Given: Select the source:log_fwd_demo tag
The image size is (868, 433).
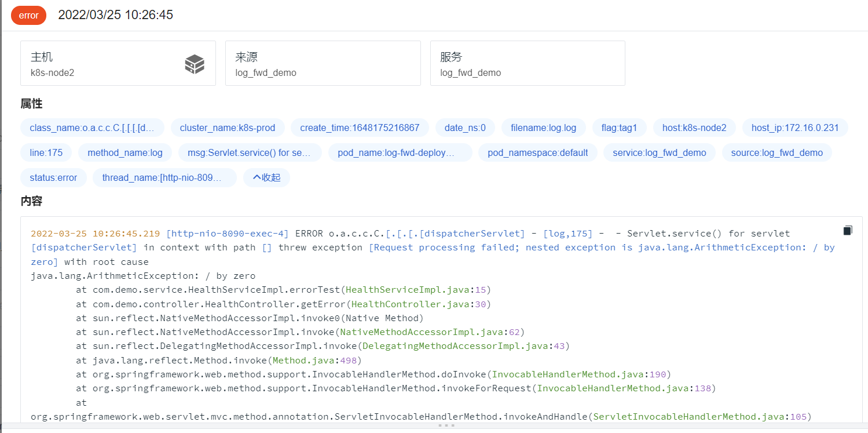Looking at the screenshot, I should pos(777,152).
